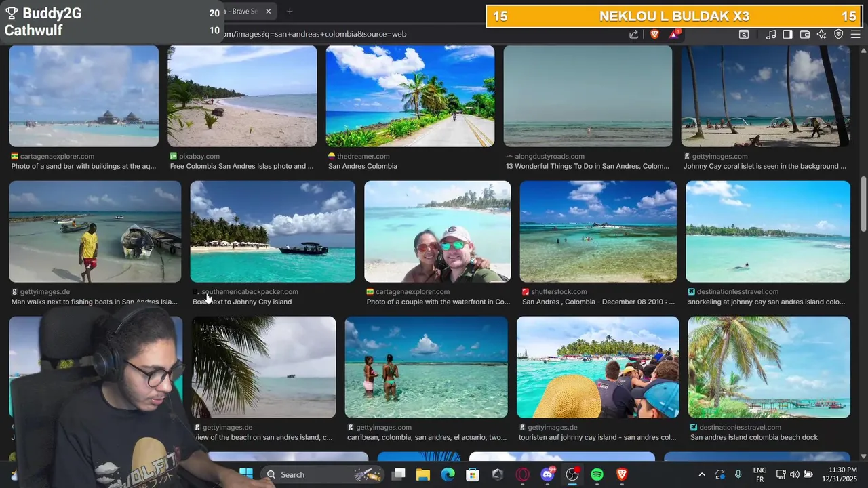
Task: Open the Johnny Cay coral islet gettyimages photo
Action: click(766, 96)
